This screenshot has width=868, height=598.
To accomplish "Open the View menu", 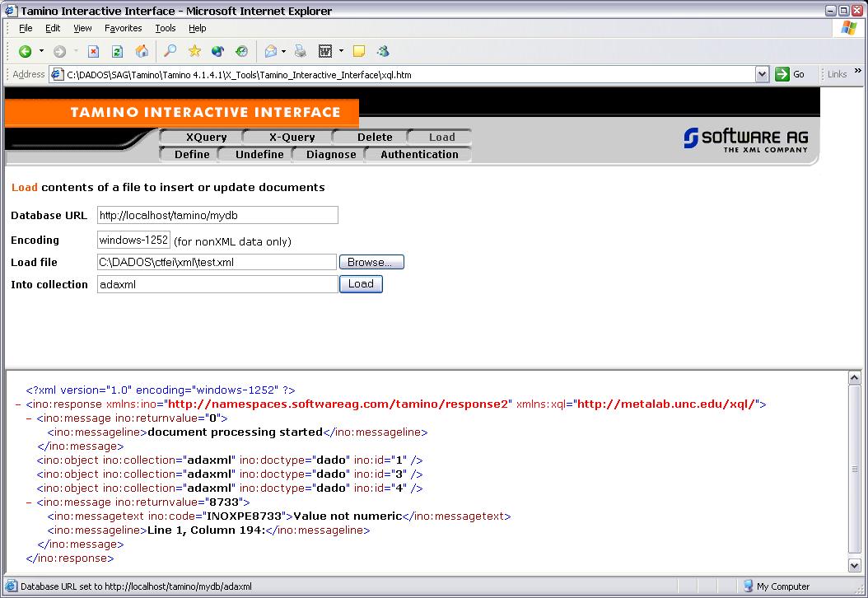I will 82,28.
